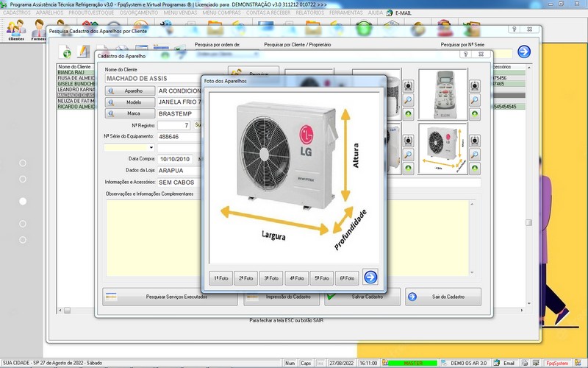
Task: Click Pesquisar Serviços Executados button
Action: click(170, 297)
